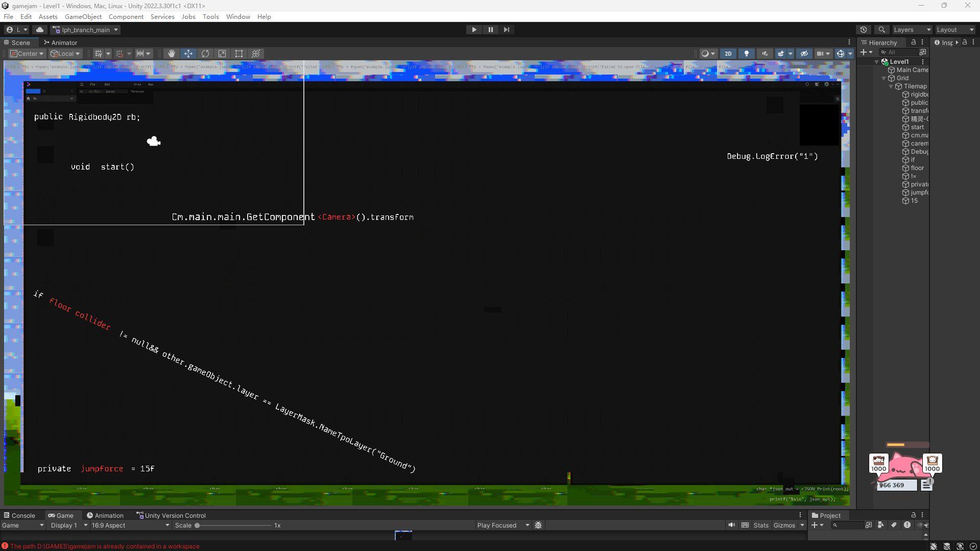Open the global search magnifier
This screenshot has width=980, height=551.
coord(881,30)
